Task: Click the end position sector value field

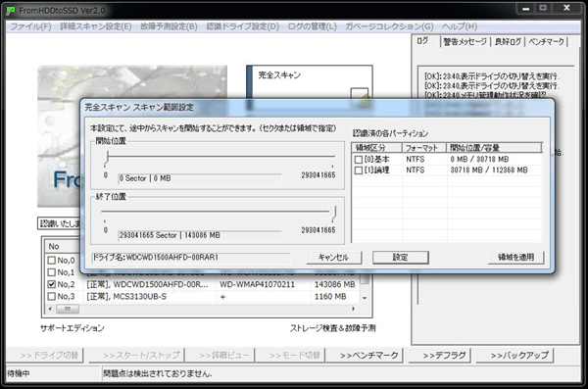Action: (x=200, y=235)
